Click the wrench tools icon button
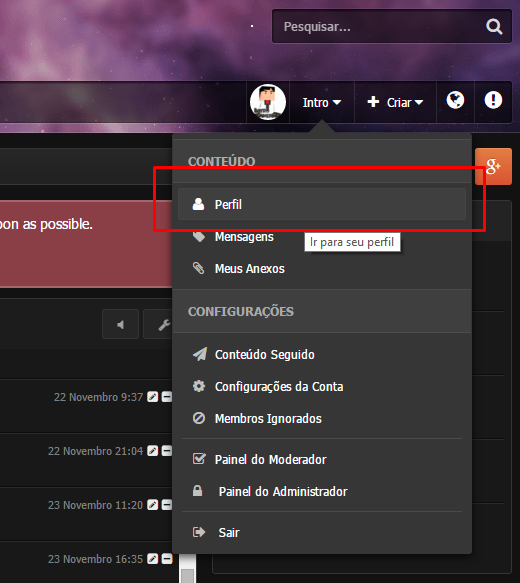This screenshot has width=520, height=583. click(158, 324)
